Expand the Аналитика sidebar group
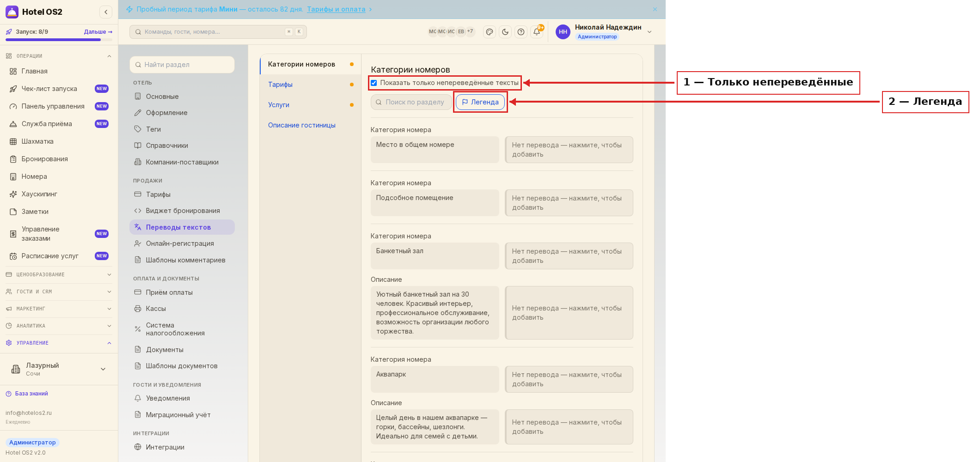Screen dimensions: 980x462 point(59,326)
